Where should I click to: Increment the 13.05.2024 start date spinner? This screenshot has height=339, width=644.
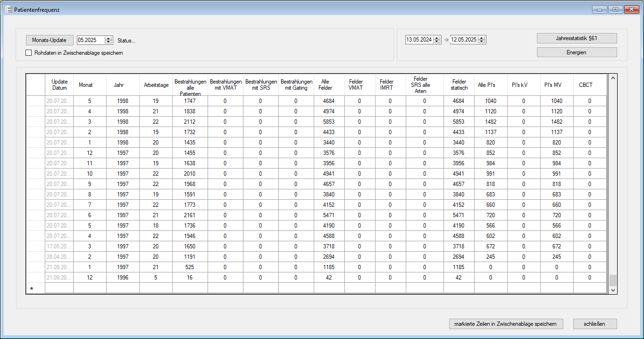[437, 38]
